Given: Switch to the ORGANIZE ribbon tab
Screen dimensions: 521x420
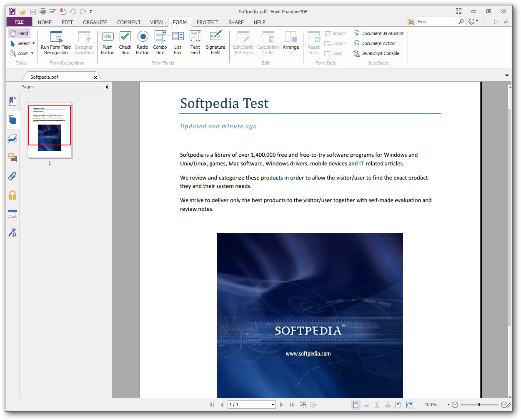Looking at the screenshot, I should tap(95, 22).
